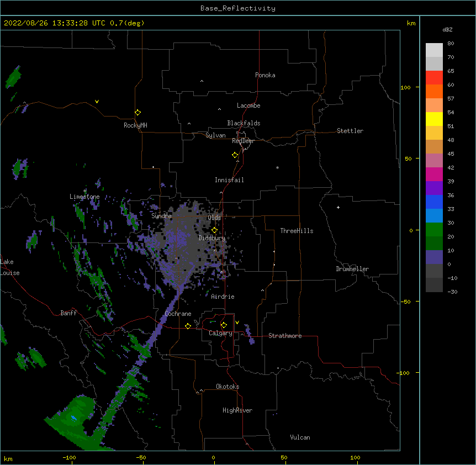Click the RockyMH label

[x=135, y=125]
